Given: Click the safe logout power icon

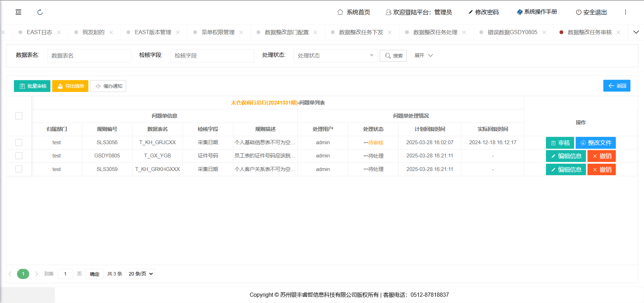Looking at the screenshot, I should coord(578,12).
